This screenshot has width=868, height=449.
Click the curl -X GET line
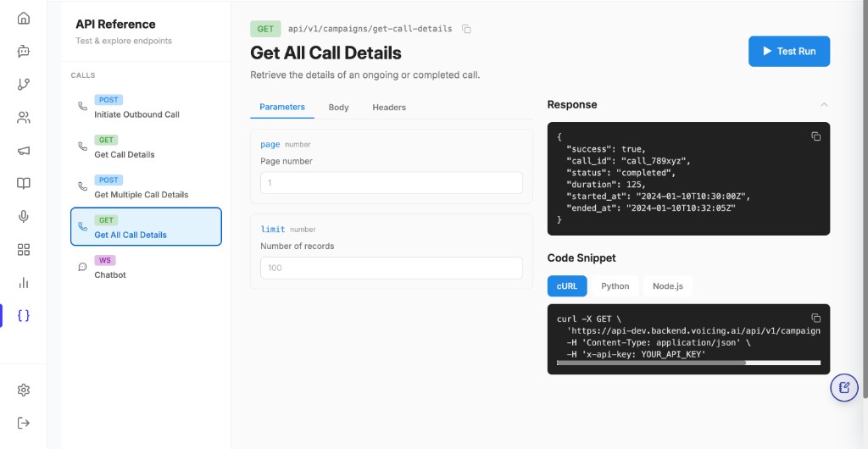589,319
